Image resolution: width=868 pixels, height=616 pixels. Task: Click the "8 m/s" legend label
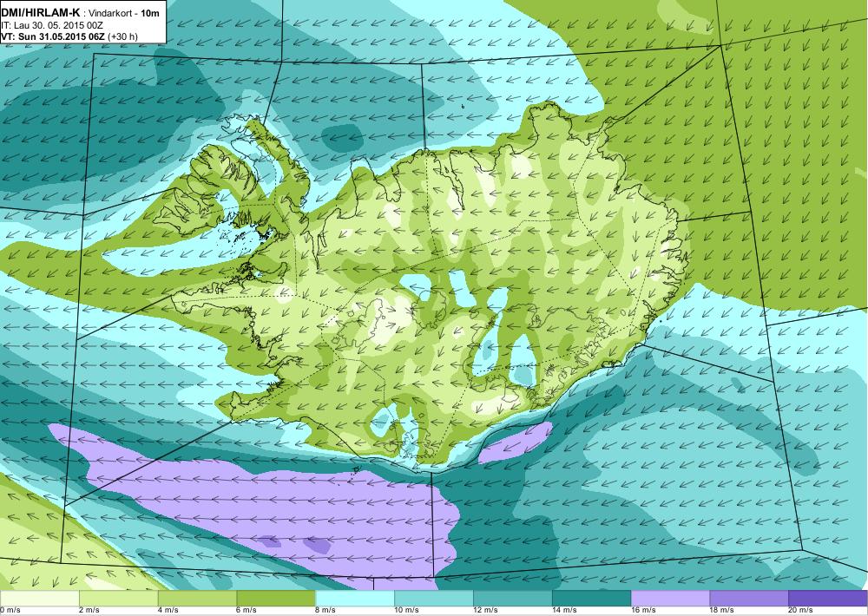click(x=326, y=611)
